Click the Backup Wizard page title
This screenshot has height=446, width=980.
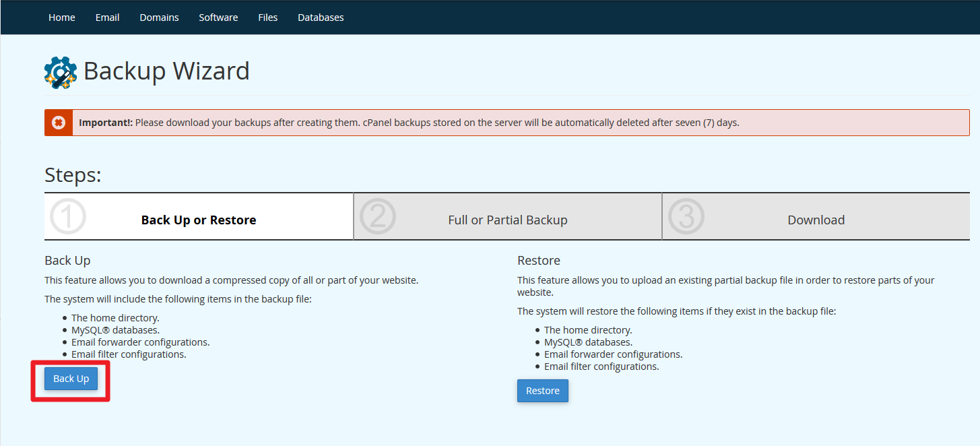click(x=166, y=71)
